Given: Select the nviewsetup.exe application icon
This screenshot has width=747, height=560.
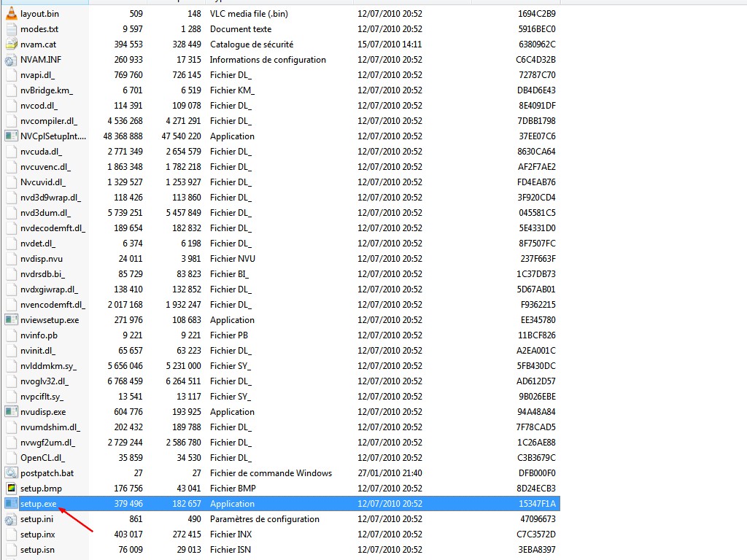Looking at the screenshot, I should 11,320.
